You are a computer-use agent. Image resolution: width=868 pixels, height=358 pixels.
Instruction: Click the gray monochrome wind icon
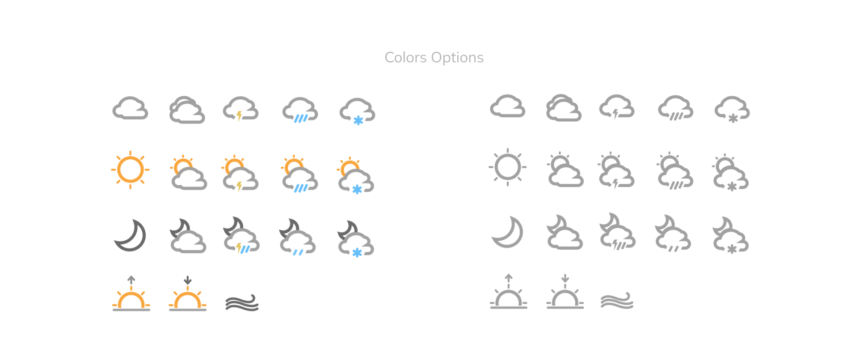click(x=617, y=301)
